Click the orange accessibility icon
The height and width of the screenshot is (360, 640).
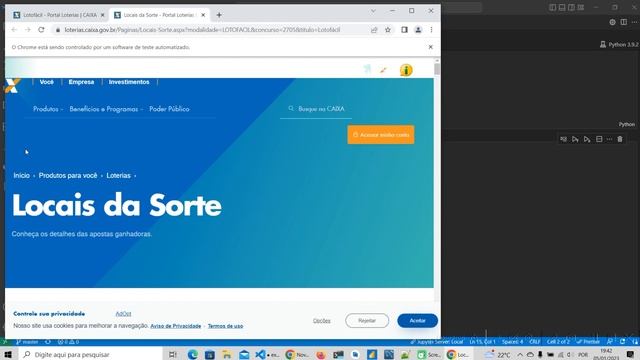point(383,70)
